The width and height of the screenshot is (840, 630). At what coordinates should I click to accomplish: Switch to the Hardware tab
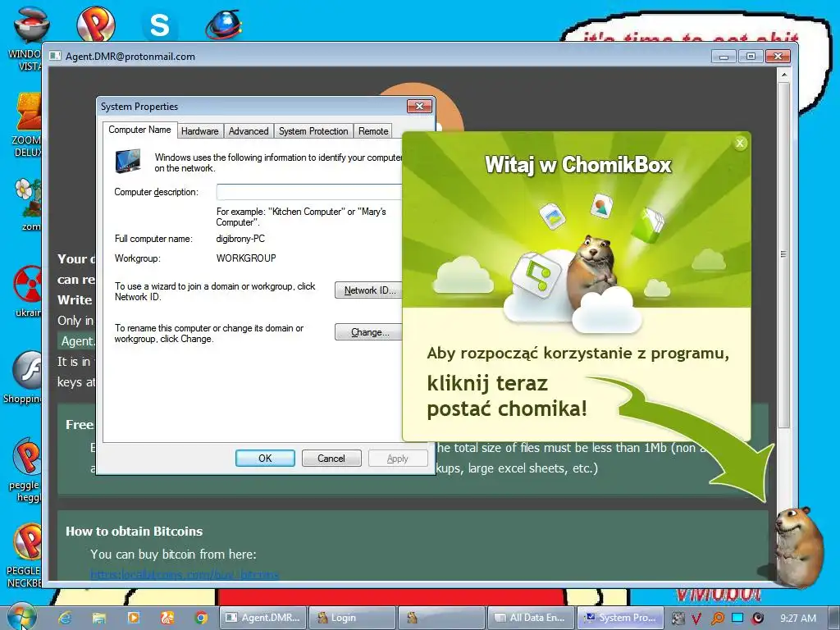tap(200, 131)
